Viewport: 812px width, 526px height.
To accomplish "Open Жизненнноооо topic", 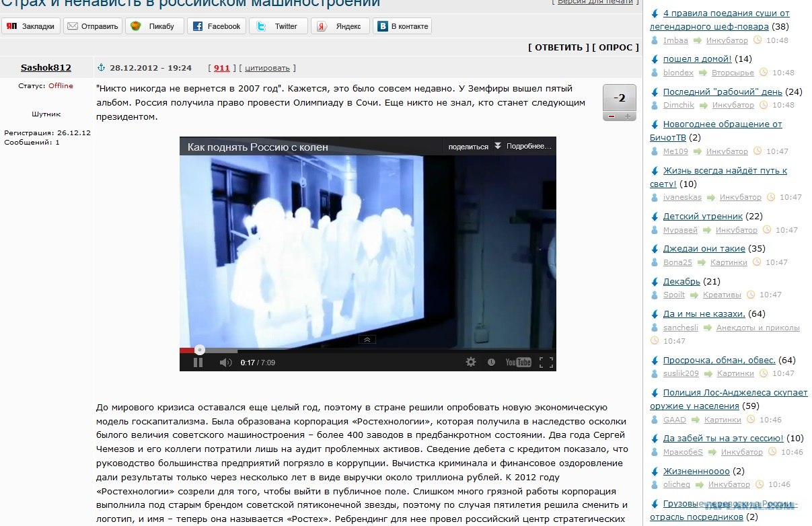I will coord(696,471).
